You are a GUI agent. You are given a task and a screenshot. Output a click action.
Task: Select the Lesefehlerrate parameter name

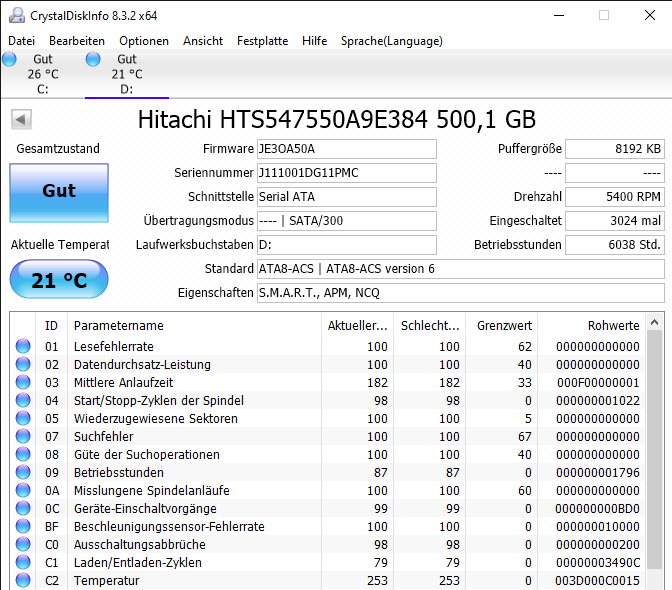click(x=114, y=347)
